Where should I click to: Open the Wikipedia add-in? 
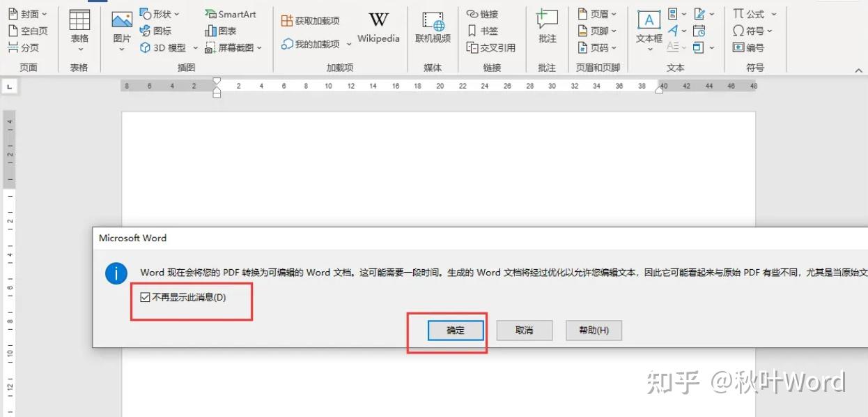tap(378, 28)
